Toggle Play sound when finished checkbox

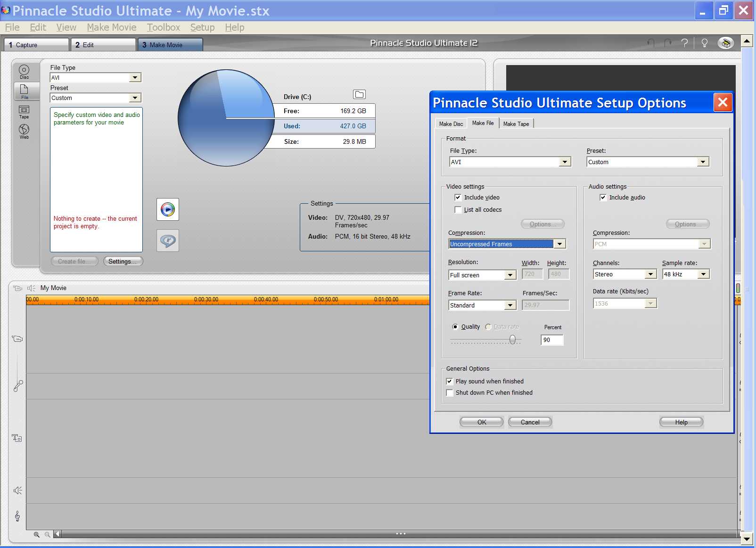pyautogui.click(x=449, y=381)
